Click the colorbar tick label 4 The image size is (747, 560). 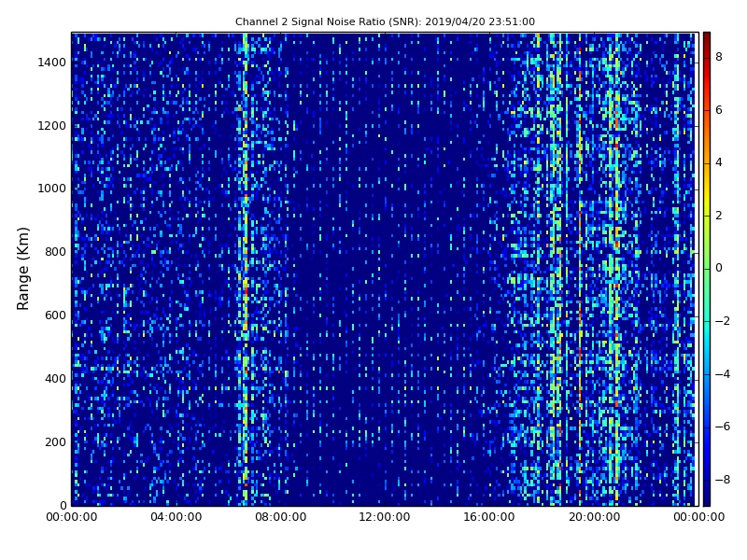point(719,162)
